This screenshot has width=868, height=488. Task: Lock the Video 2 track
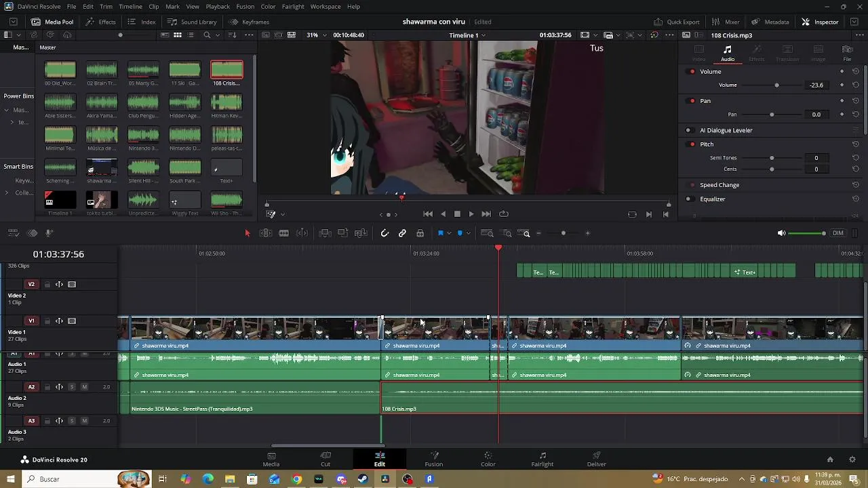(x=47, y=285)
